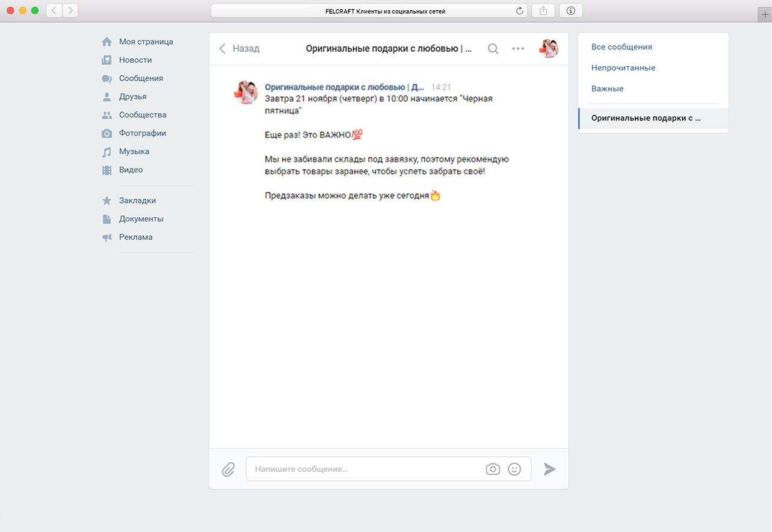Open the emoji picker smiley icon

point(514,469)
